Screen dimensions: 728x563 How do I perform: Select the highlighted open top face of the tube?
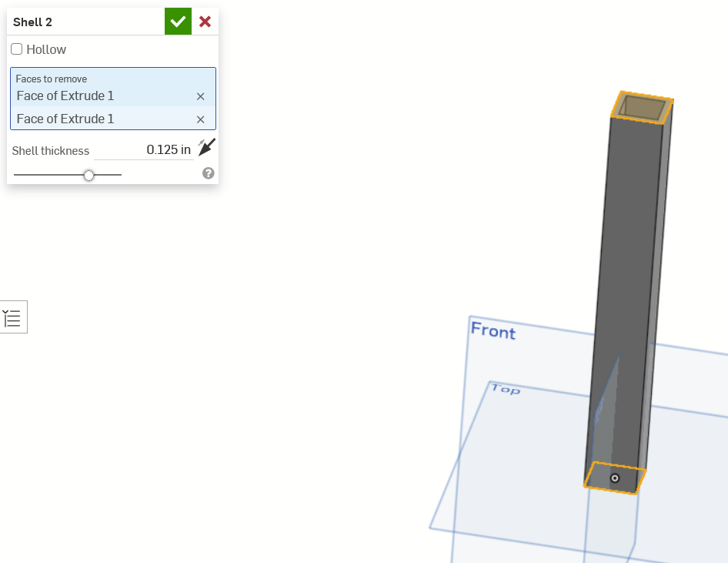642,108
